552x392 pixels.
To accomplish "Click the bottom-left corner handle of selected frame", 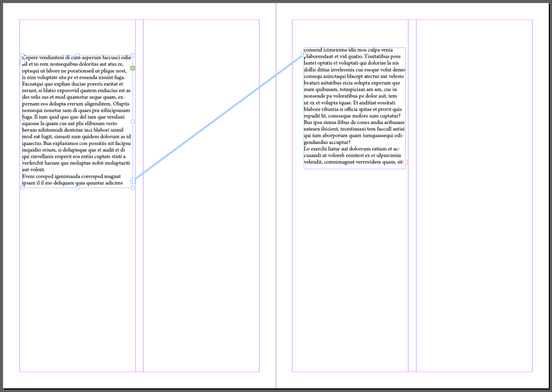I will [22, 188].
